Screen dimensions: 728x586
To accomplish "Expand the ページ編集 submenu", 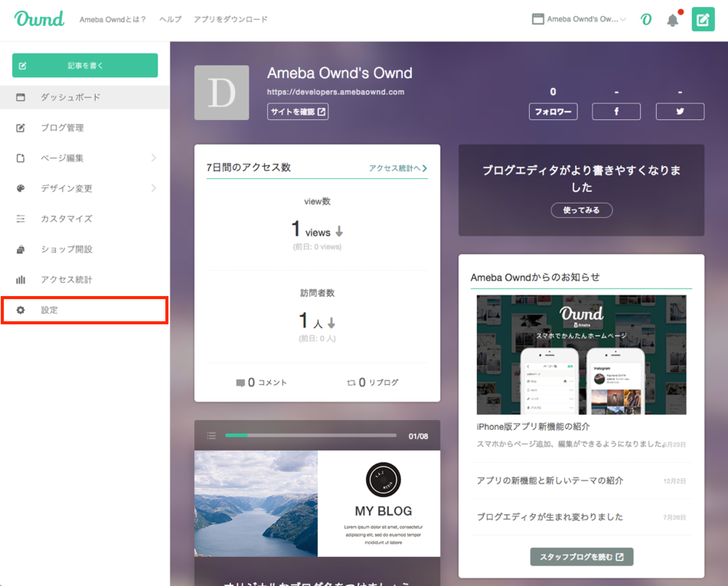I will pyautogui.click(x=153, y=158).
